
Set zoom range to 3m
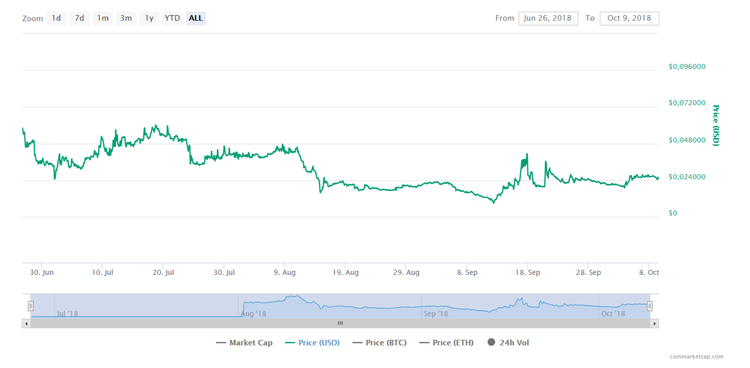[x=126, y=19]
